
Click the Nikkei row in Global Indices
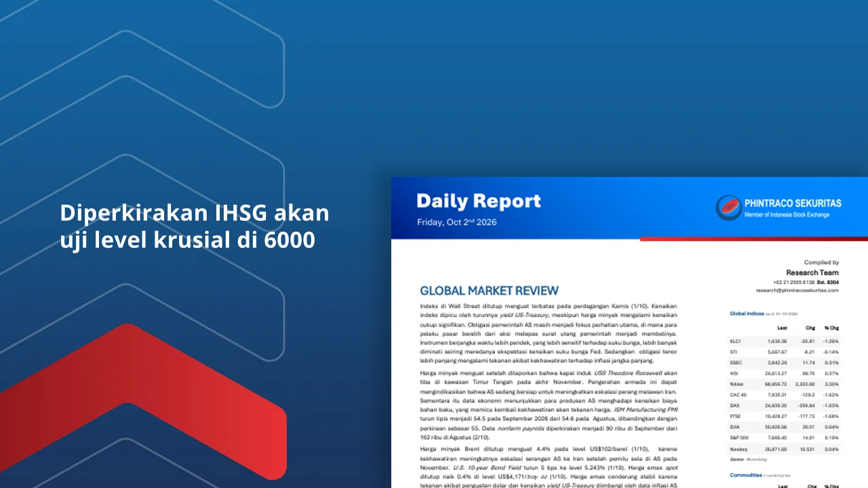785,383
